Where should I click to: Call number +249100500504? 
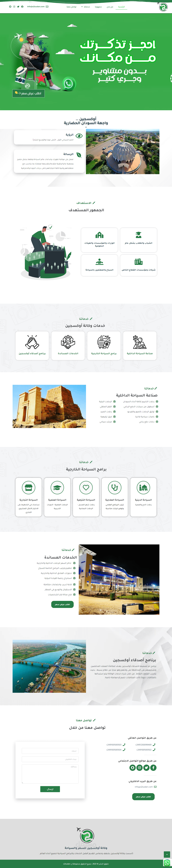coord(114,750)
